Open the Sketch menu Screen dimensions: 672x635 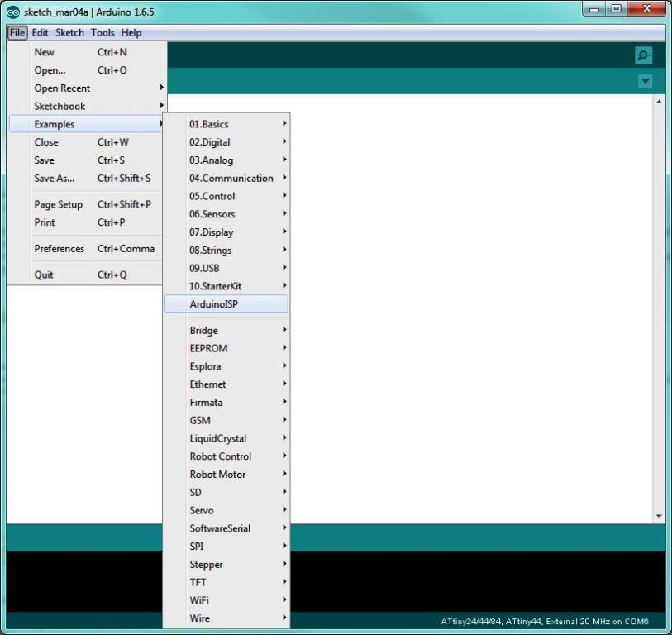click(x=69, y=32)
